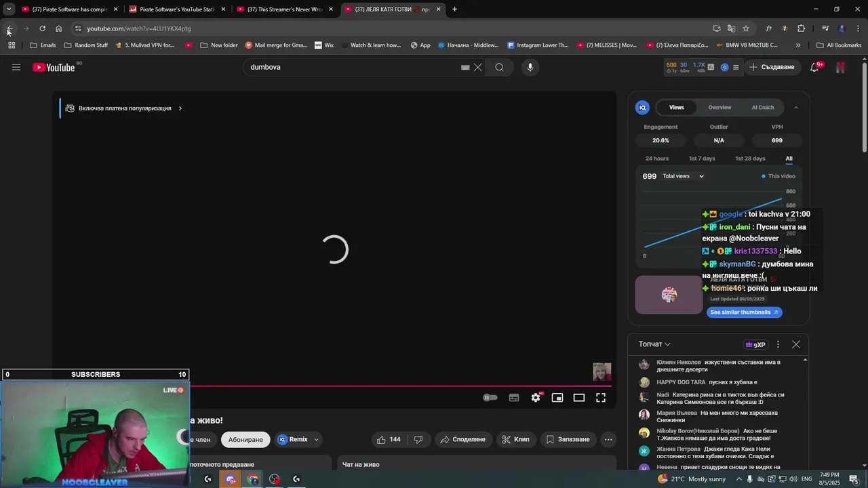This screenshot has height=488, width=868.
Task: Enter fullscreen video mode
Action: coord(601,398)
